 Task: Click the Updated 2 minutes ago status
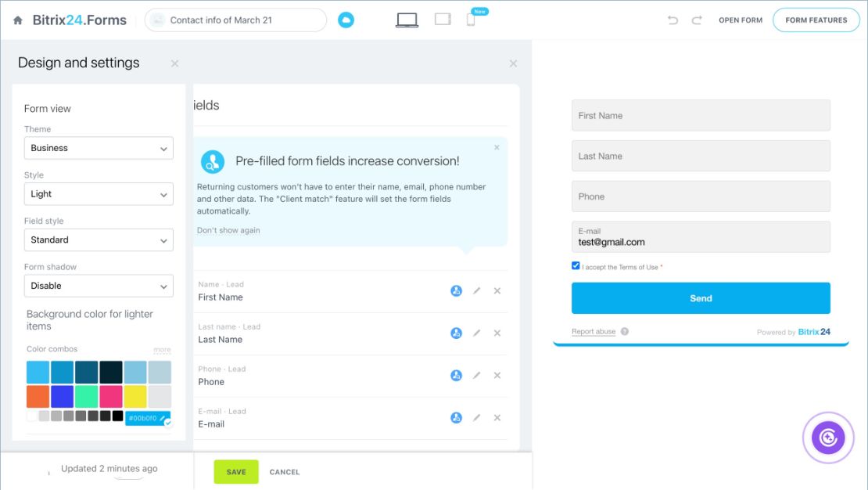(x=109, y=468)
